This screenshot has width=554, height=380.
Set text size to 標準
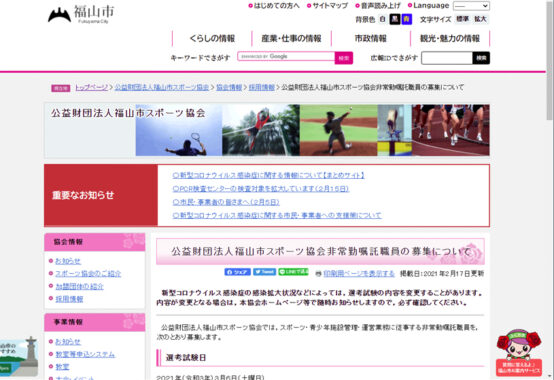pos(462,19)
